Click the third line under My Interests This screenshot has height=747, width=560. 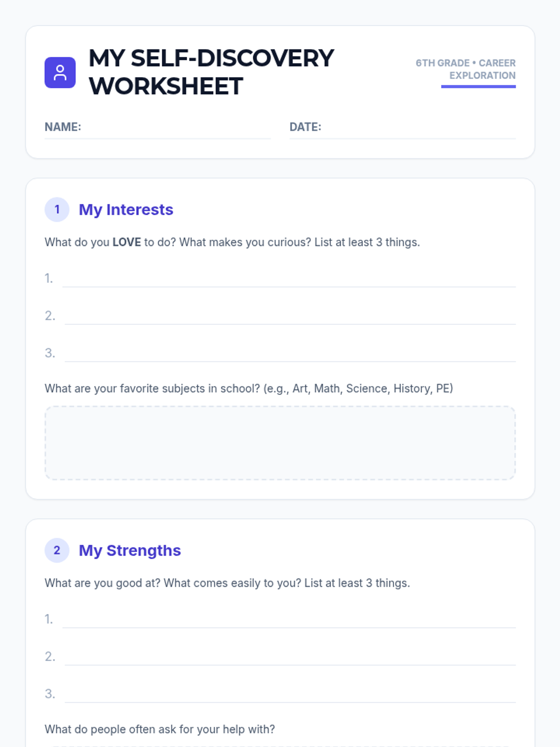(290, 354)
